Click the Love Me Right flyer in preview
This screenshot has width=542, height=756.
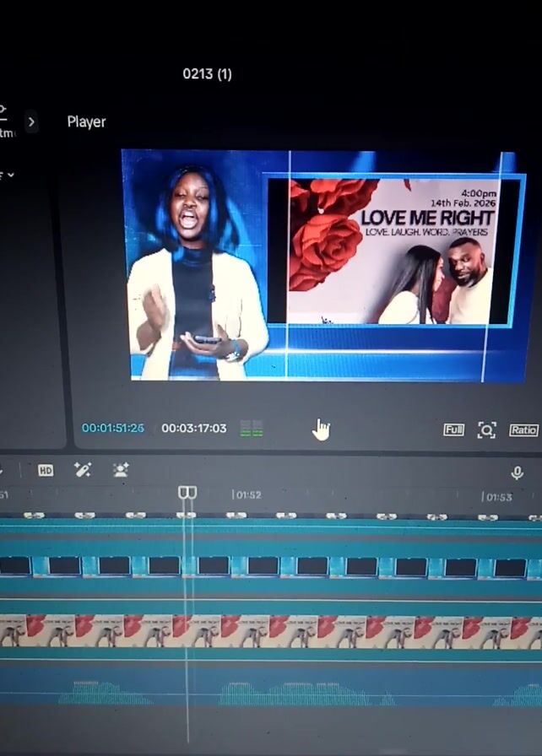391,251
